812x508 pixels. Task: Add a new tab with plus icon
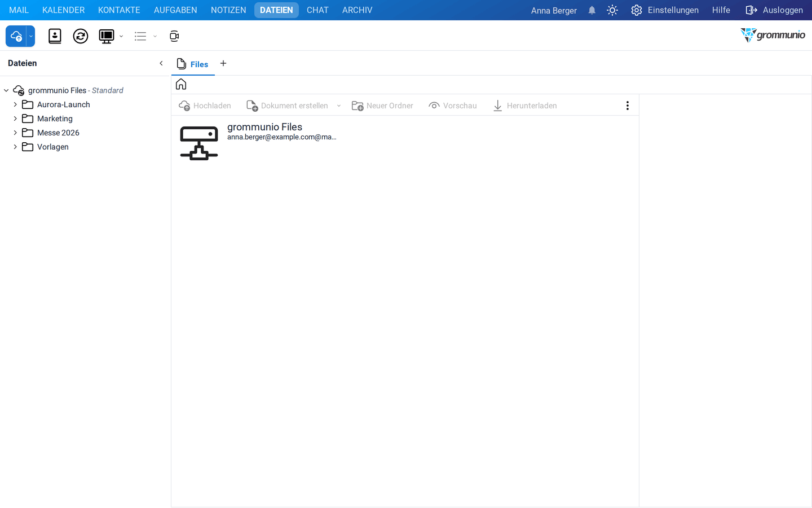[x=223, y=63]
